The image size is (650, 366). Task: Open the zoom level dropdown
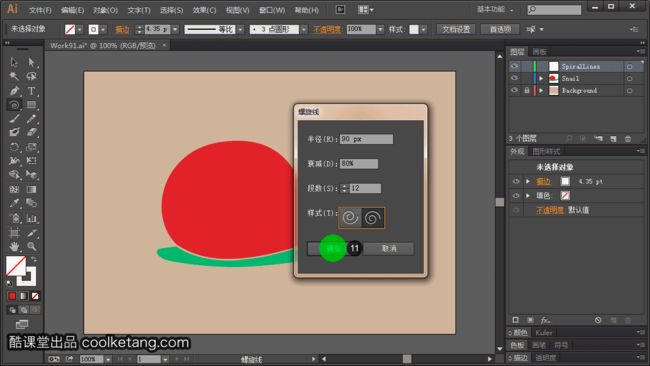tap(108, 359)
